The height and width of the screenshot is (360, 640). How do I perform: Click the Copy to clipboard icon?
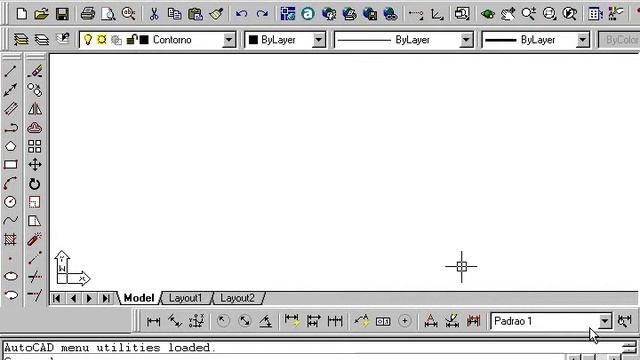coord(175,14)
